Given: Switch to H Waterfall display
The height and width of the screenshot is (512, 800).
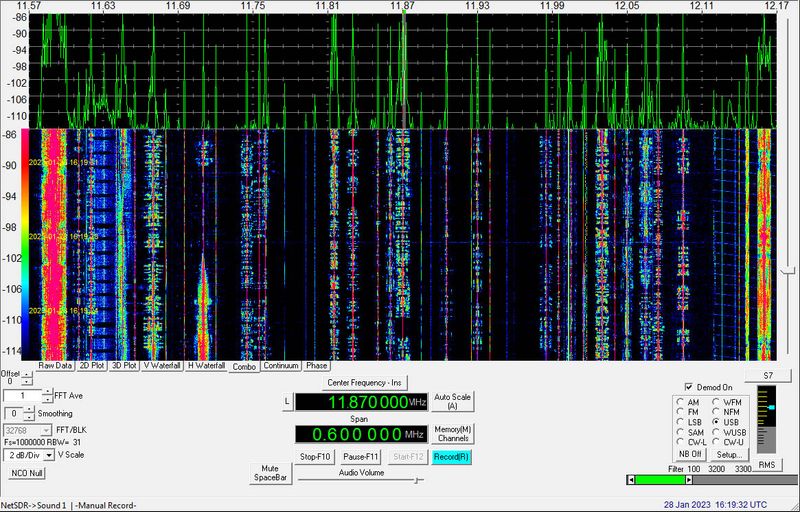Looking at the screenshot, I should (x=206, y=366).
